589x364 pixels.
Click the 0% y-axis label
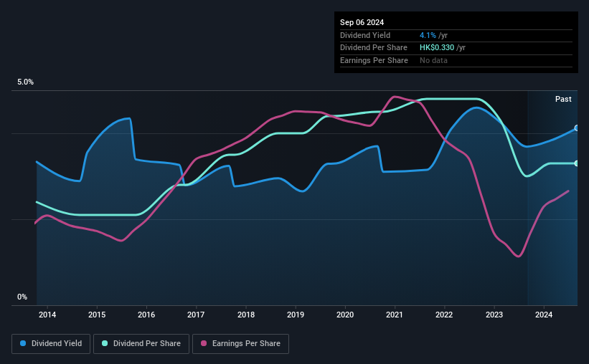[22, 297]
